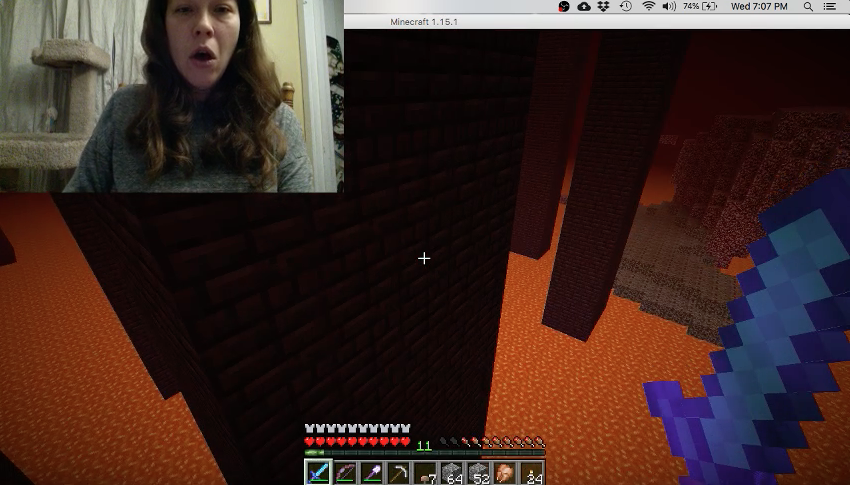Select the stone block stack of 52
This screenshot has width=850, height=485.
coord(480,473)
